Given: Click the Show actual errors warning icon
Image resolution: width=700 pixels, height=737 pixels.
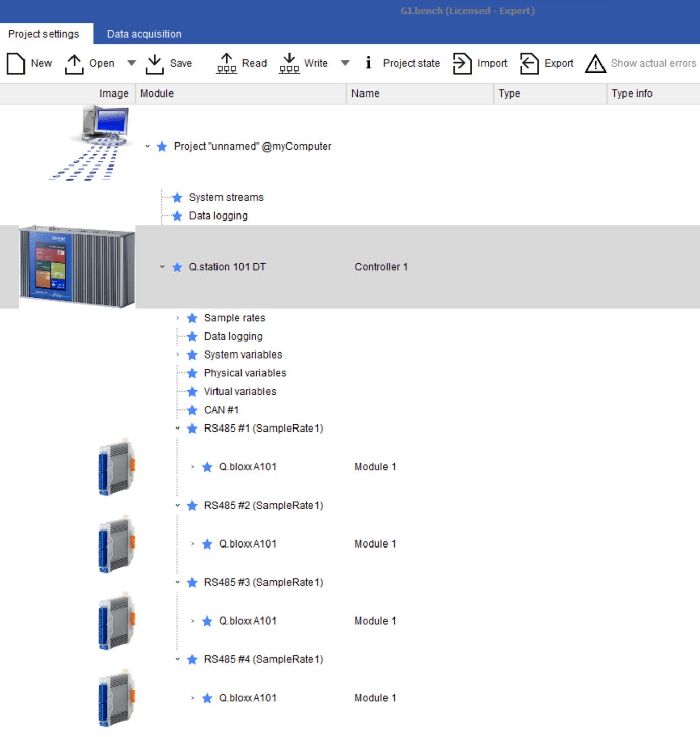Looking at the screenshot, I should tap(595, 63).
